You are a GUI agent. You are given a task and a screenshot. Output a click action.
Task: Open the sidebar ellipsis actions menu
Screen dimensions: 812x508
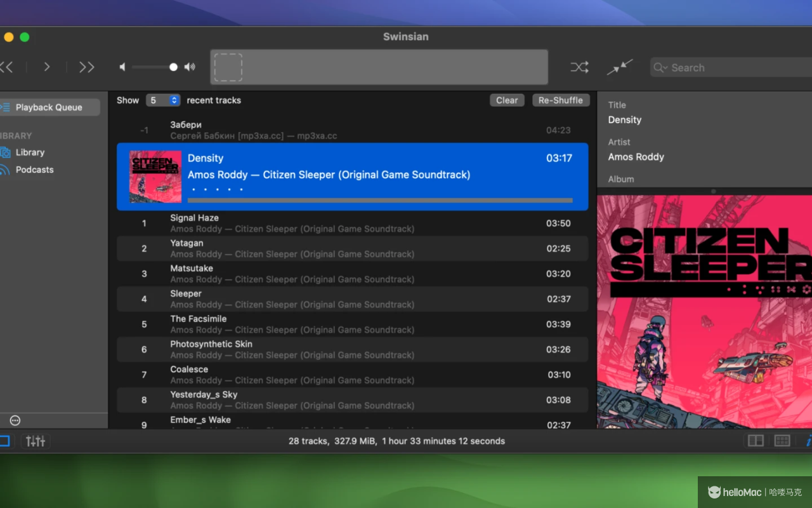[x=15, y=420]
